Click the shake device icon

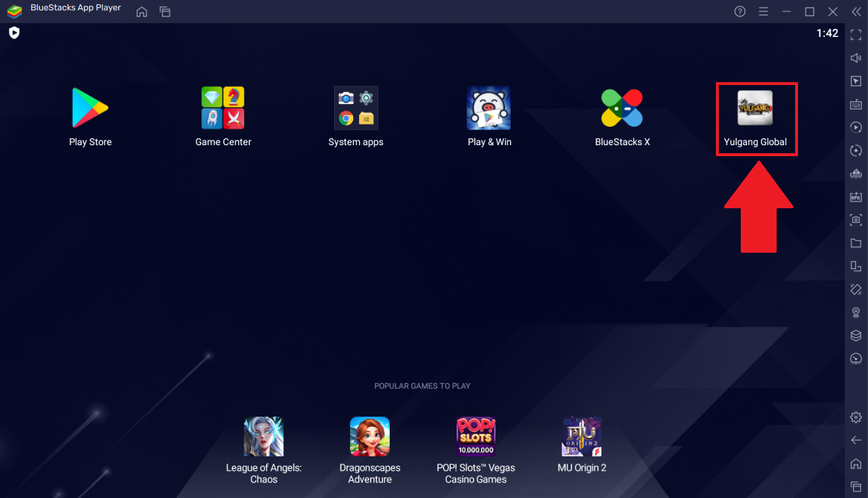tap(856, 289)
